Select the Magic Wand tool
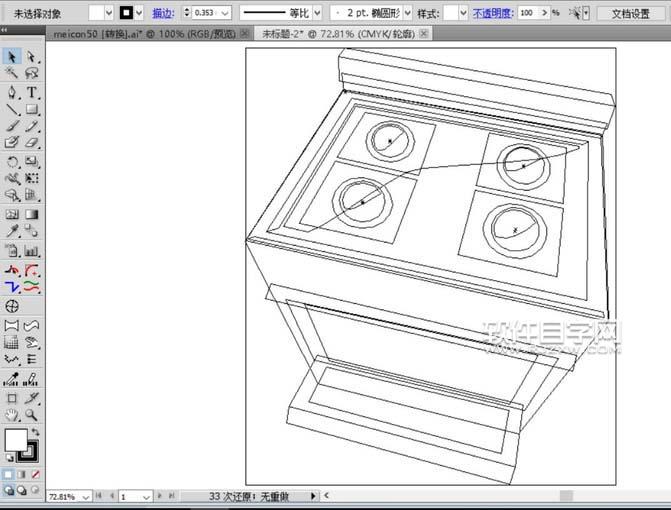The width and height of the screenshot is (671, 510). coord(12,73)
